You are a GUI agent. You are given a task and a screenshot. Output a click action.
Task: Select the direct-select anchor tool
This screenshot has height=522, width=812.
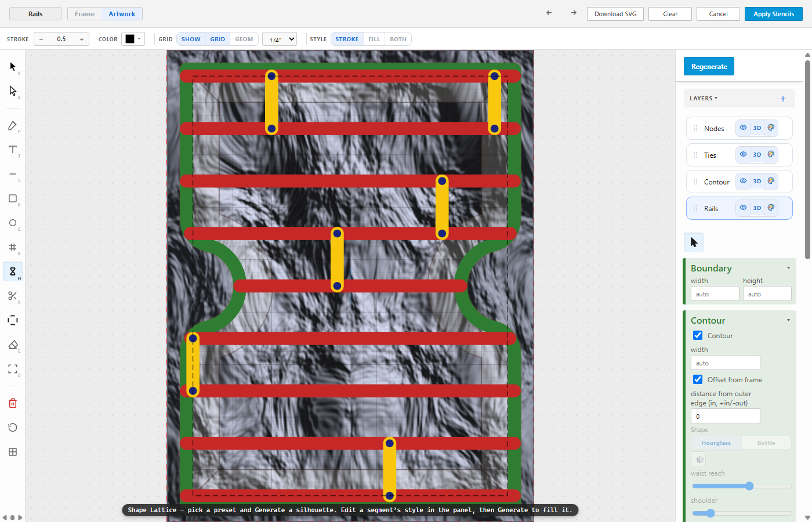tap(13, 91)
